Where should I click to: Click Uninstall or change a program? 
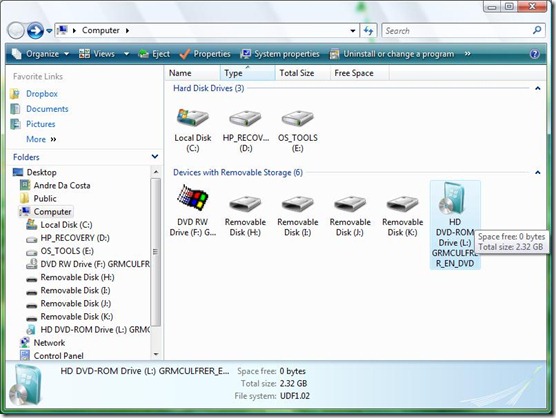[x=392, y=54]
